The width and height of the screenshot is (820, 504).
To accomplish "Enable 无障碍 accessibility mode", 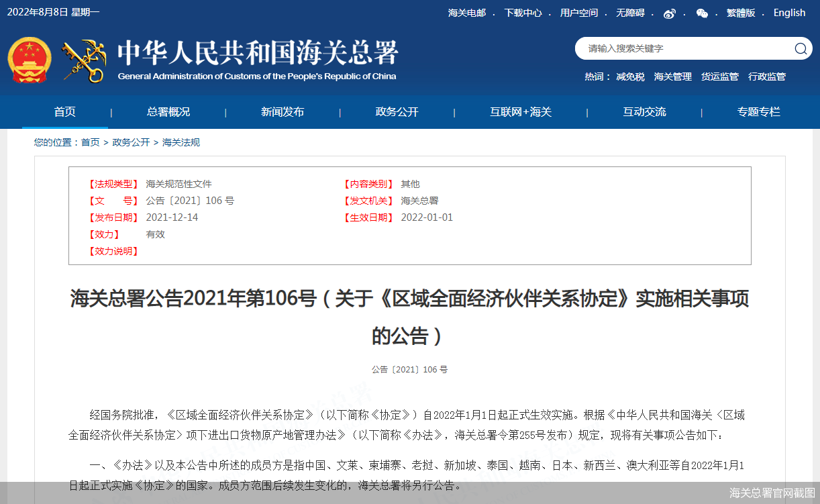I will coord(630,13).
